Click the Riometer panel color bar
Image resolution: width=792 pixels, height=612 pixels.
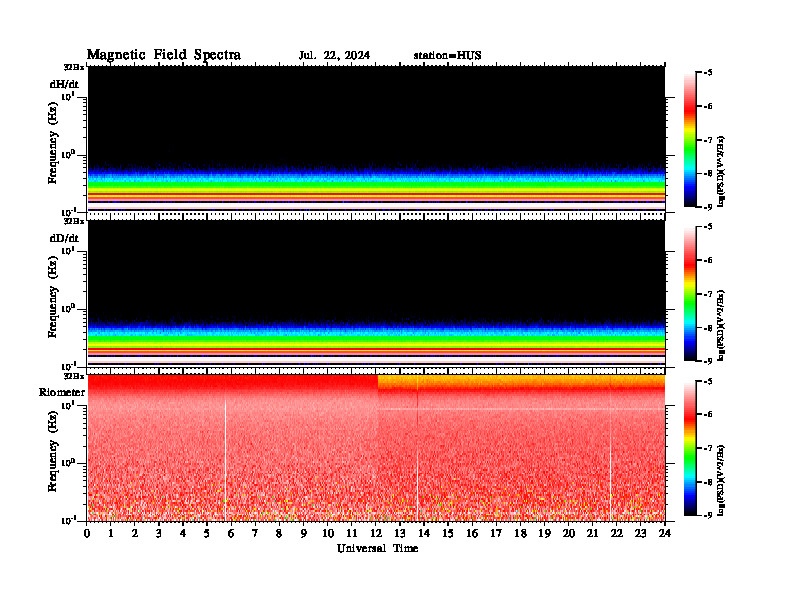(x=690, y=448)
